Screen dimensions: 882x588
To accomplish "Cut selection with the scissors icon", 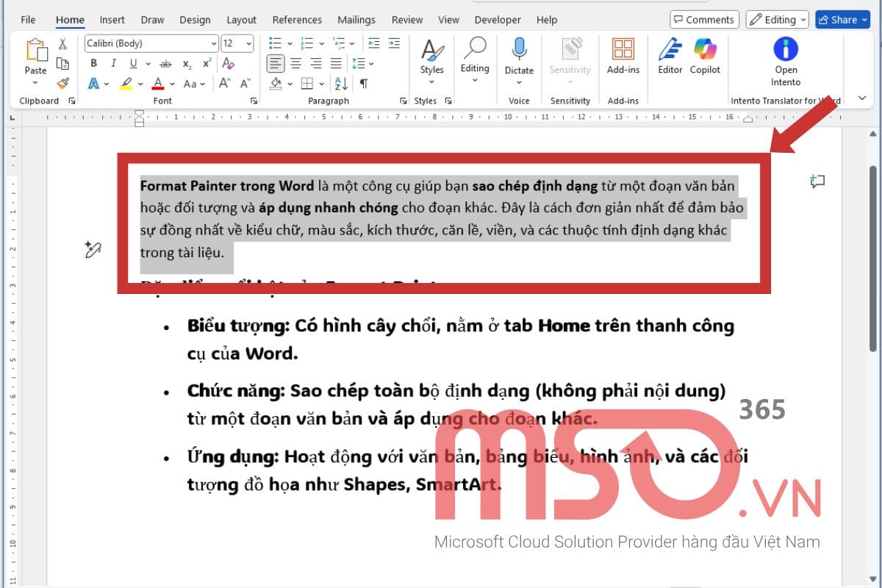I will [x=63, y=44].
